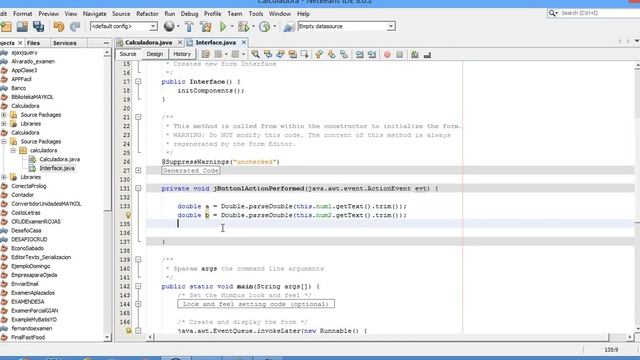This screenshot has width=640, height=360.
Task: Click Shift Line Right icon
Action: [372, 54]
